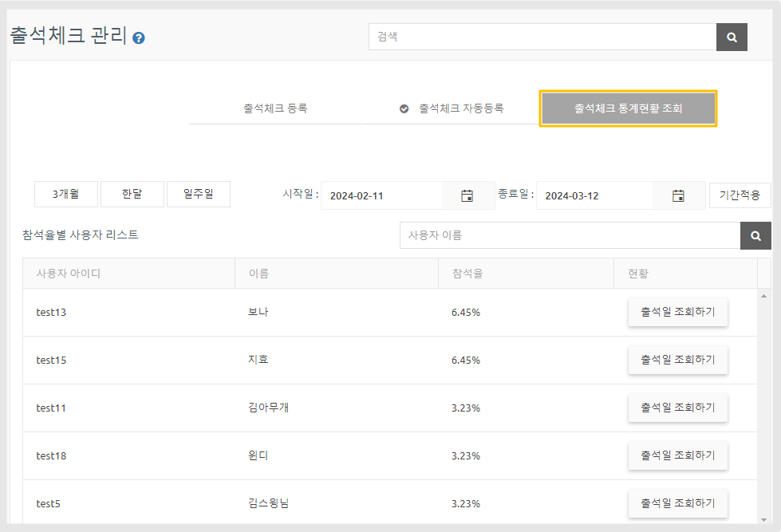Open the start date calendar picker icon
Screen dimensions: 781x532
[467, 195]
